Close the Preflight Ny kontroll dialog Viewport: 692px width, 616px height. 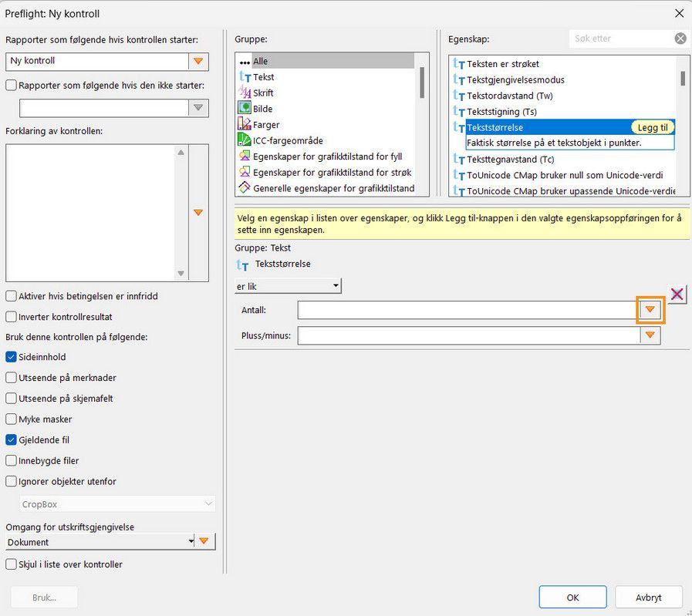[679, 14]
